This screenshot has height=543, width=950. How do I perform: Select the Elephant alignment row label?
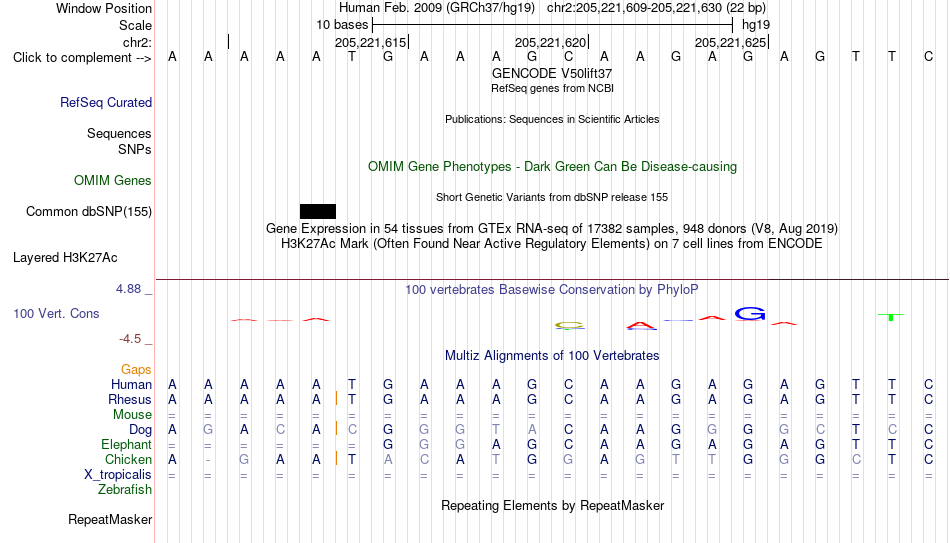(x=127, y=445)
